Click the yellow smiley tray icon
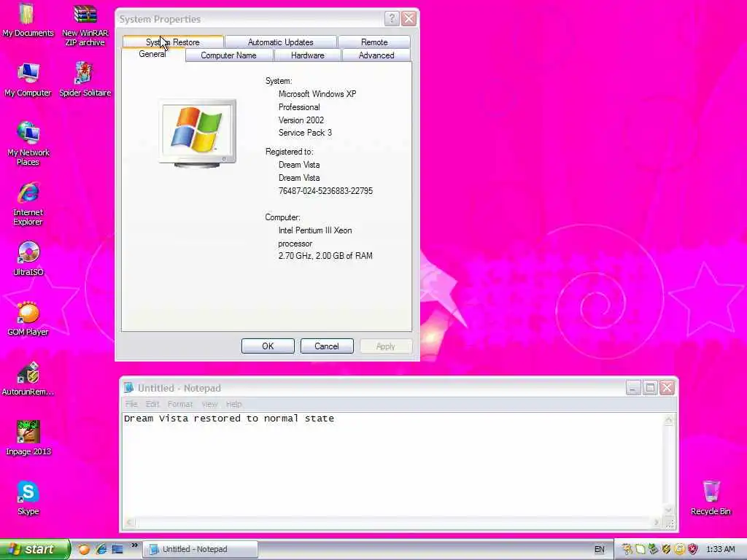The height and width of the screenshot is (560, 747). [x=679, y=549]
